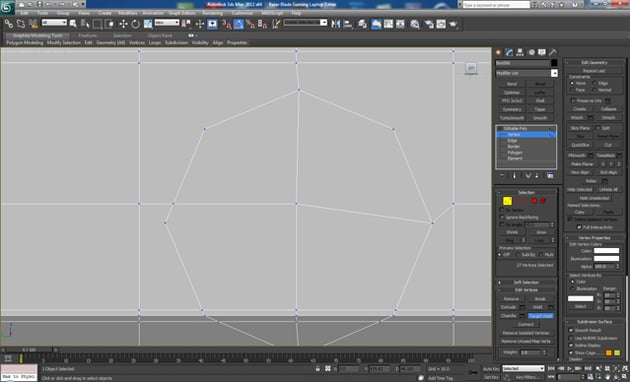The width and height of the screenshot is (630, 382).
Task: Click the QuickSlice button
Action: [580, 145]
